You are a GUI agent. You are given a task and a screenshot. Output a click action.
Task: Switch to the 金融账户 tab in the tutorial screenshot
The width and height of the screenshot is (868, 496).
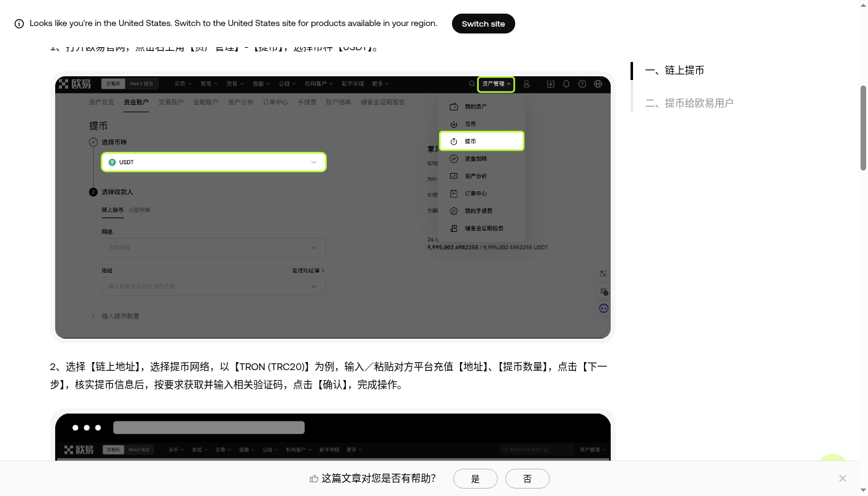coord(206,102)
